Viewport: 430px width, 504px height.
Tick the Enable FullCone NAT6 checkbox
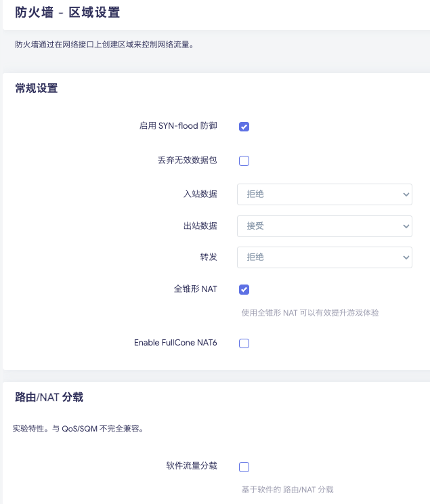coord(244,343)
